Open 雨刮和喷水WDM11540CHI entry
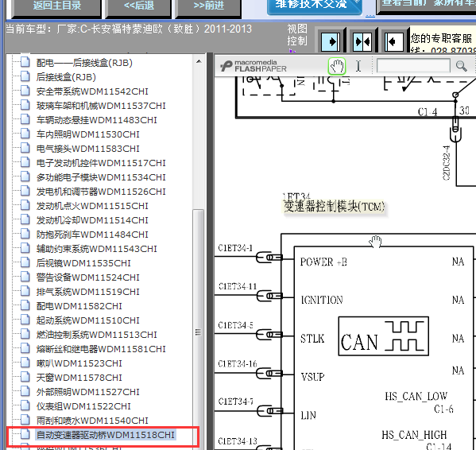 click(x=92, y=421)
